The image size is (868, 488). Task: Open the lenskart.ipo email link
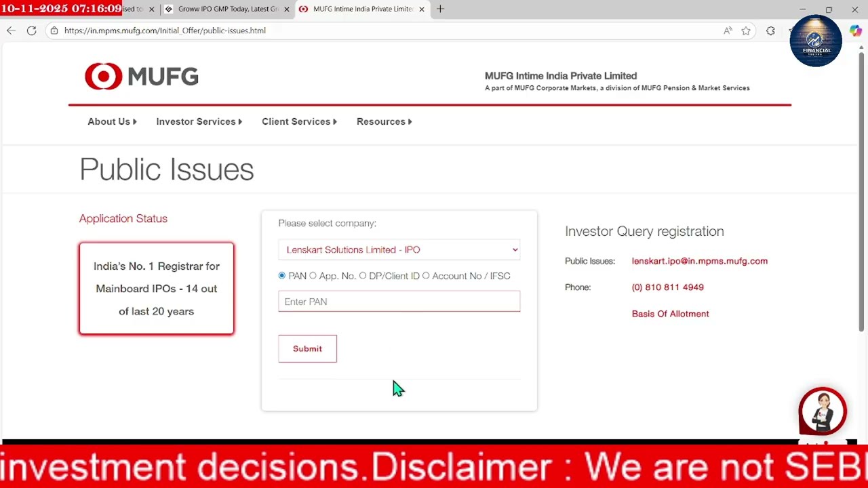[x=699, y=261]
